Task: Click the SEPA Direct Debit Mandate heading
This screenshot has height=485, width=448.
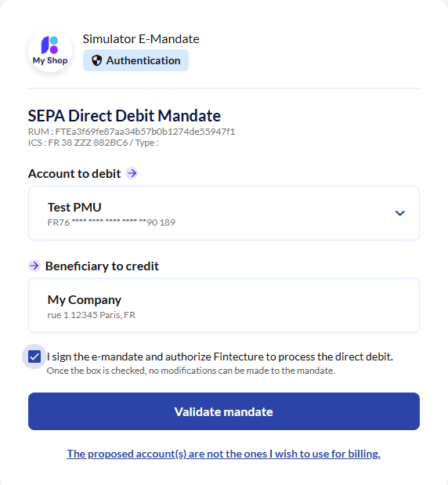Action: 125,116
